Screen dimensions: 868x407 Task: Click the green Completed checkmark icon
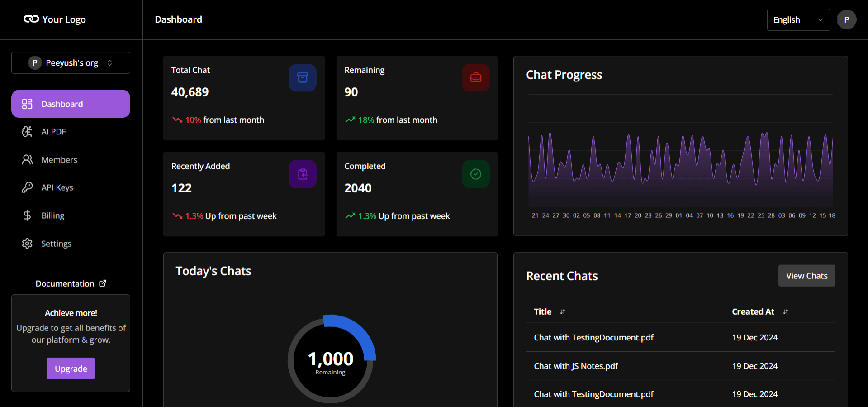coord(475,174)
